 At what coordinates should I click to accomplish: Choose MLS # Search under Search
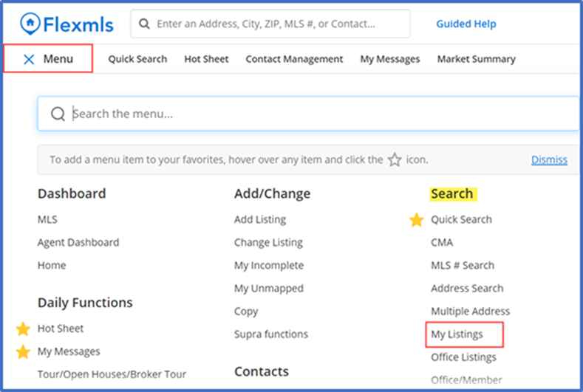coord(463,265)
